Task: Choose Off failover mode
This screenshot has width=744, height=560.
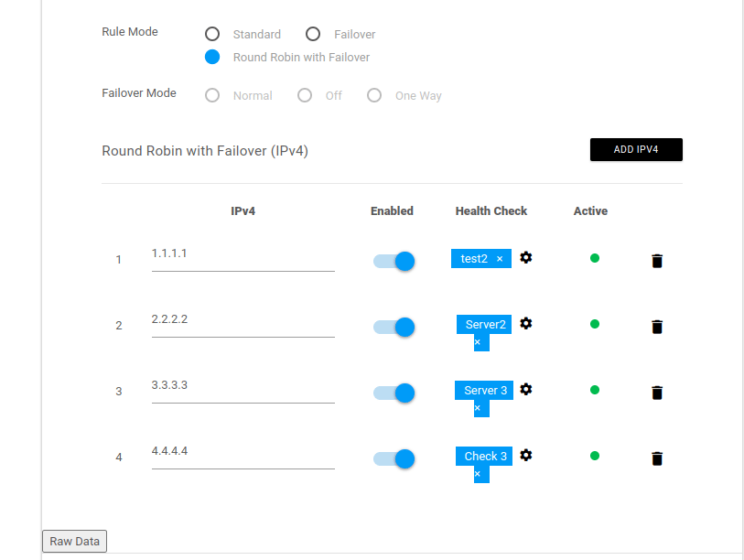Action: click(x=305, y=95)
